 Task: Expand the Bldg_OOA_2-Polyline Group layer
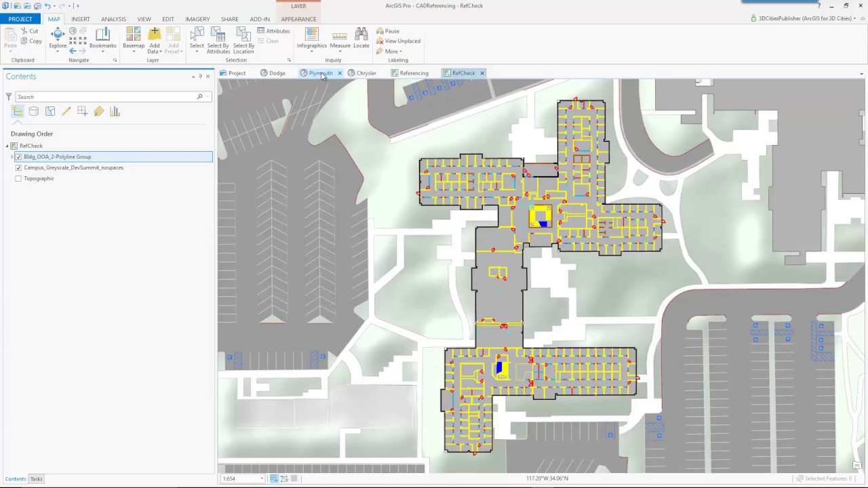pos(12,157)
